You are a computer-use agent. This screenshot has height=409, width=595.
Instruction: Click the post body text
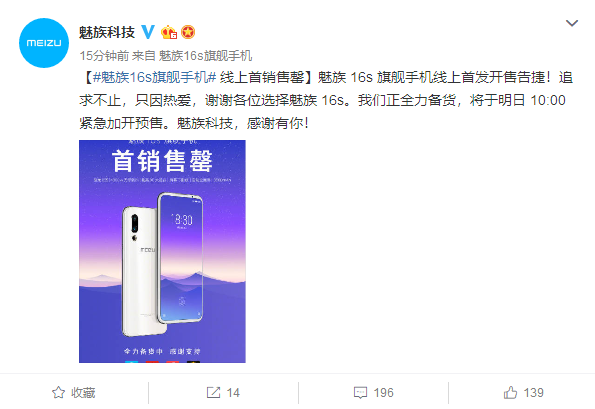point(326,100)
